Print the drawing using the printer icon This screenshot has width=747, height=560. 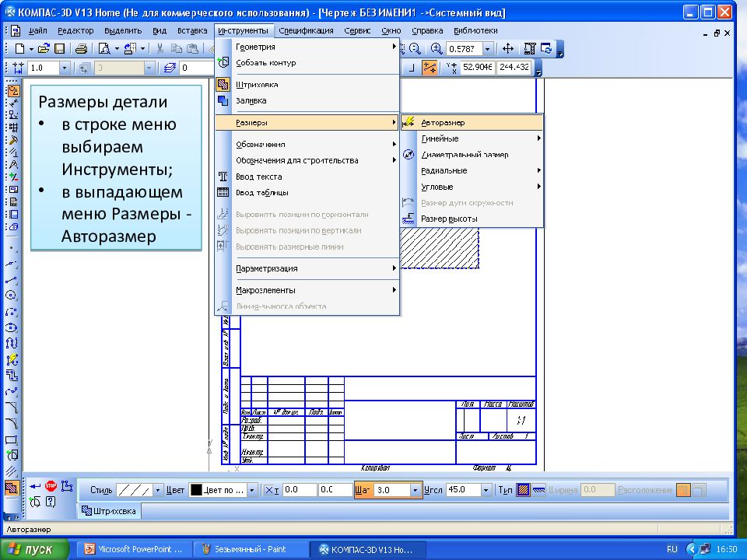pyautogui.click(x=82, y=48)
